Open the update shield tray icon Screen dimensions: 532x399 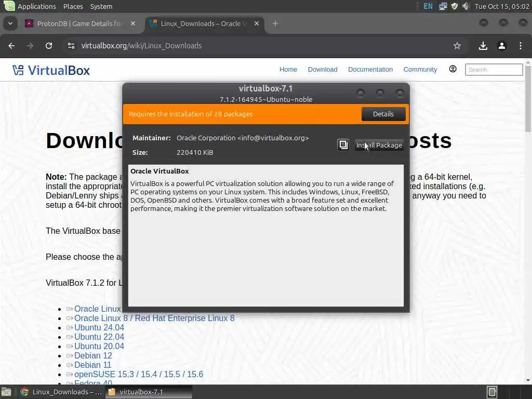click(x=454, y=6)
